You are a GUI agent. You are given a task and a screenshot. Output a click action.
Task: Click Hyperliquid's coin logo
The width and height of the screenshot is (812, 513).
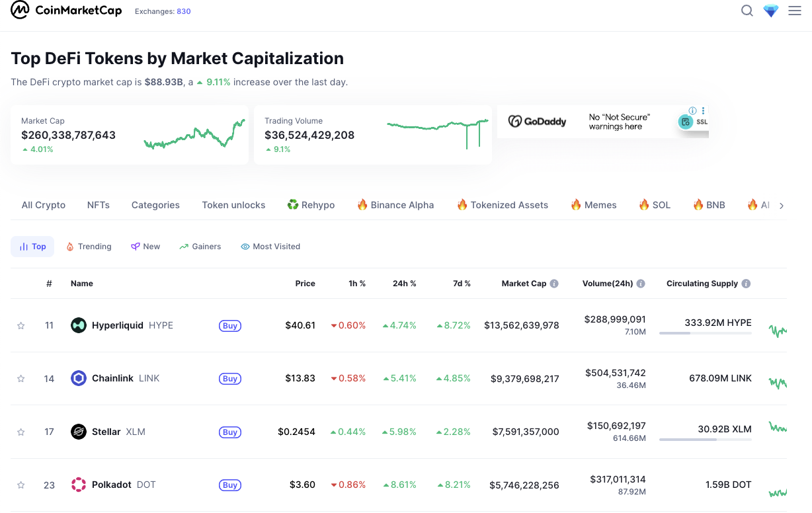pos(79,325)
